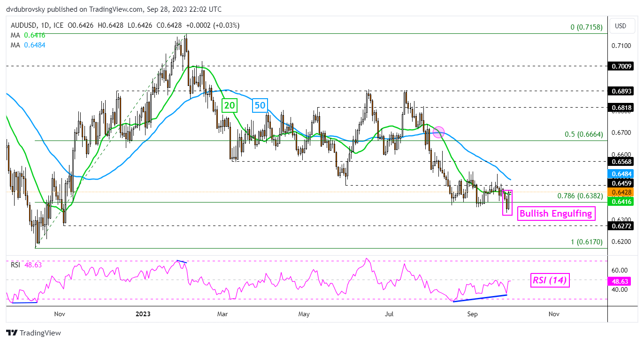Click the May time axis label
The height and width of the screenshot is (343, 644).
tap(304, 313)
